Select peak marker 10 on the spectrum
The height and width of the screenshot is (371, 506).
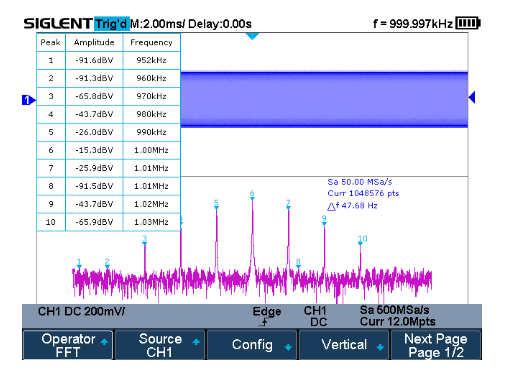tap(362, 240)
